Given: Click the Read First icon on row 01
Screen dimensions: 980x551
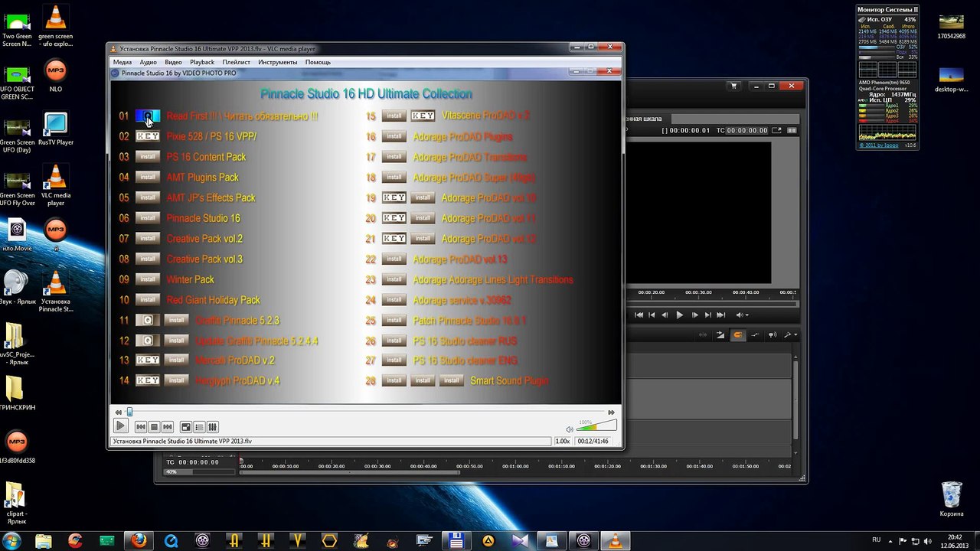Looking at the screenshot, I should 148,116.
